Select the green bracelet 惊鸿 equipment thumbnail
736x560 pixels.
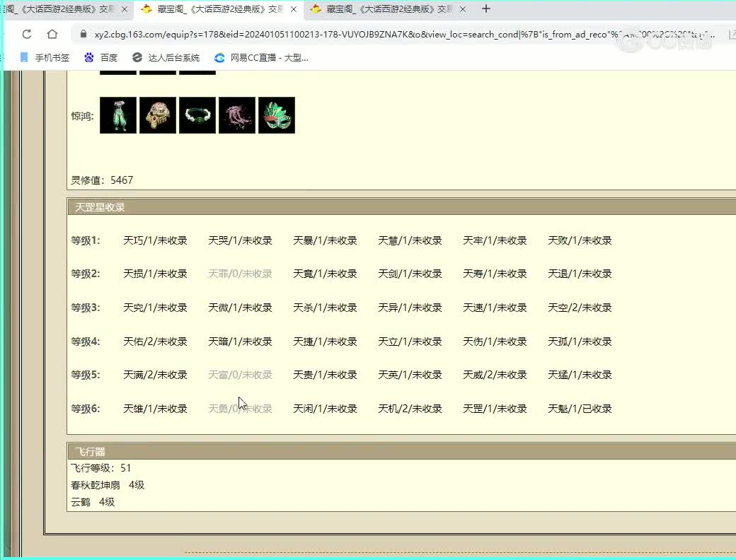(x=197, y=115)
